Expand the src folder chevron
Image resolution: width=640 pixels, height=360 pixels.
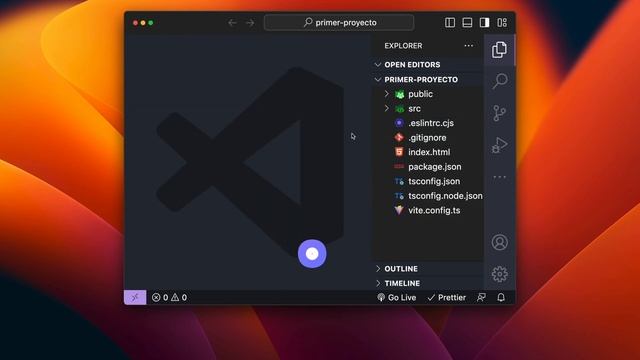387,109
